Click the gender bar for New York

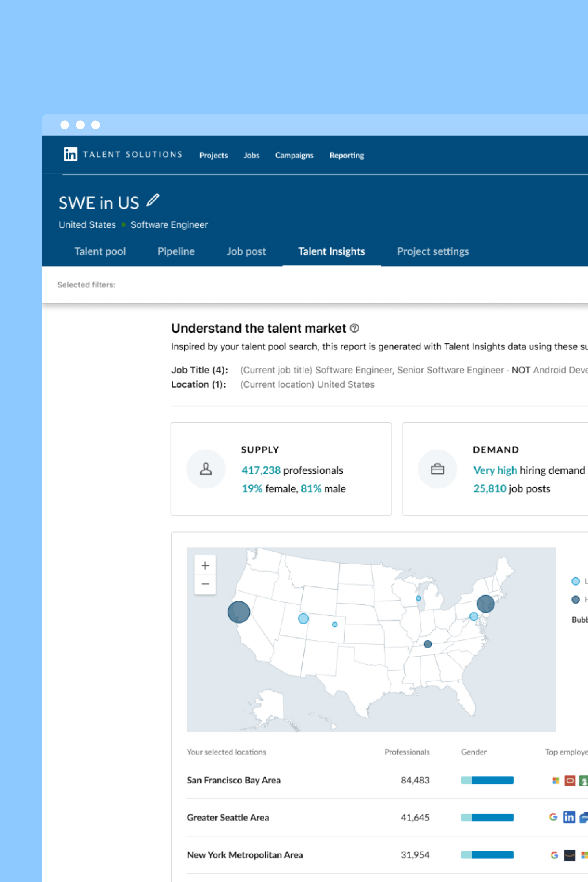(487, 855)
